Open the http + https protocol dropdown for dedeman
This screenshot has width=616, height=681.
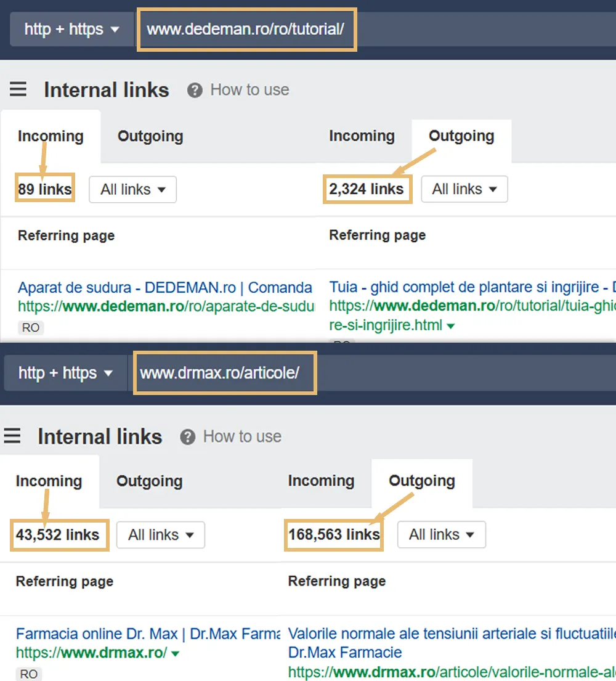point(71,30)
